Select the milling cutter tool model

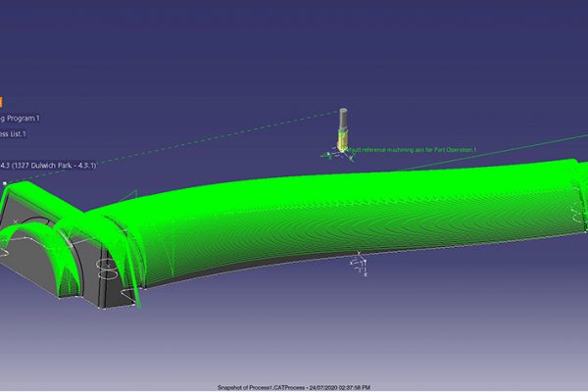click(343, 129)
